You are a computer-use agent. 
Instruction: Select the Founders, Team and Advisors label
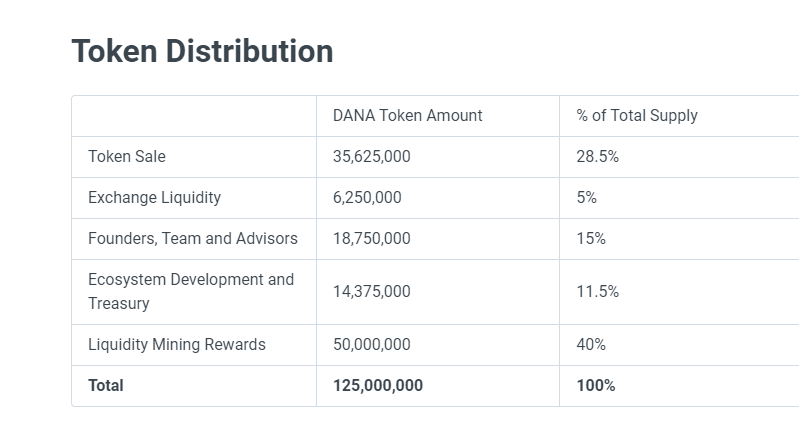[193, 239]
